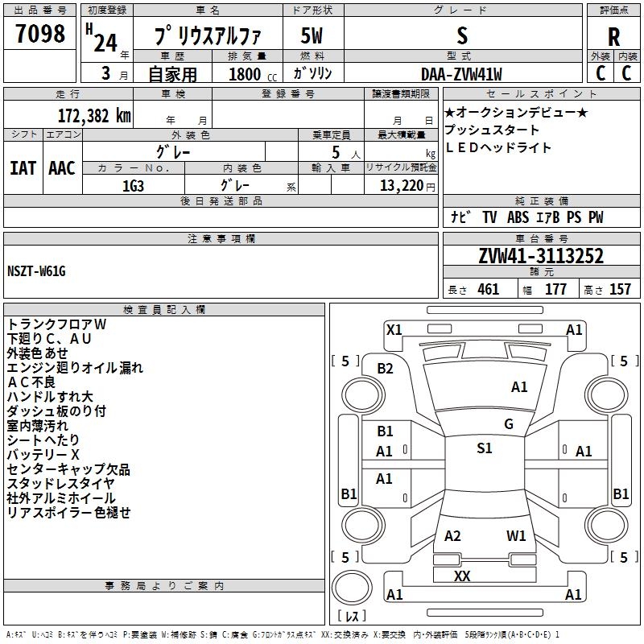Select the mileage value 172,382 km

point(94,115)
